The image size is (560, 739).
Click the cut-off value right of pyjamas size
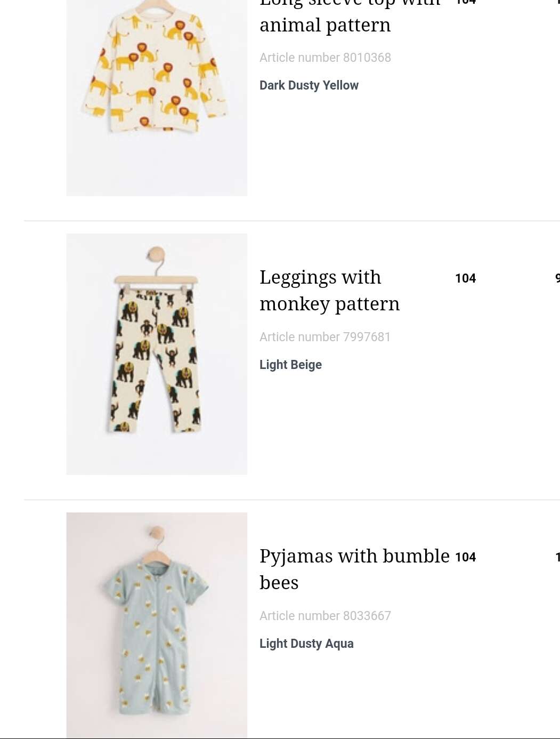coord(557,557)
